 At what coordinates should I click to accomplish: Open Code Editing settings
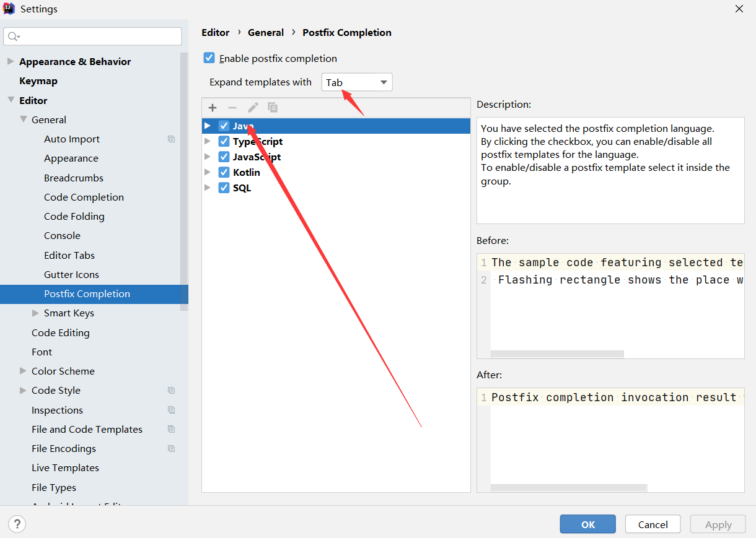(x=61, y=332)
